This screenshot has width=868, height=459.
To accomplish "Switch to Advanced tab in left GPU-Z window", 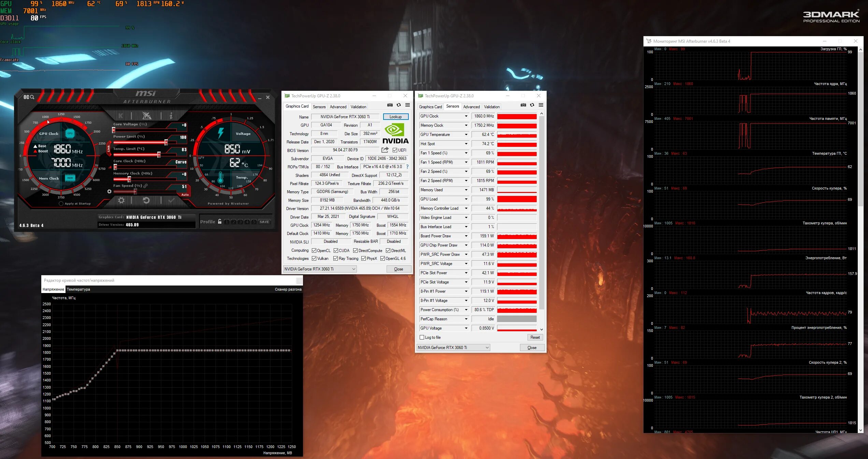I will click(338, 107).
